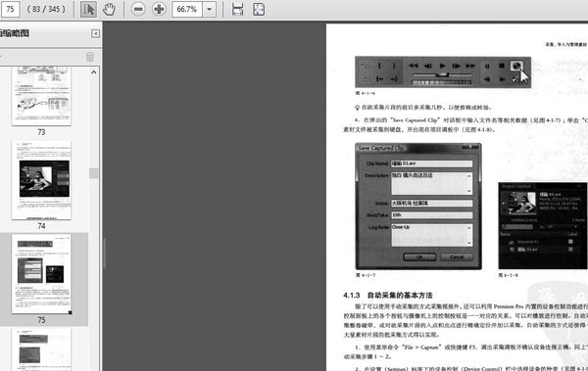Click the figure caption 图 4-1-7
The height and width of the screenshot is (371, 588).
pos(366,275)
